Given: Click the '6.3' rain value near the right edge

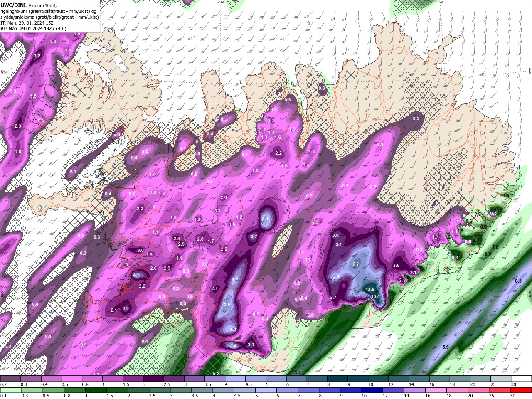Looking at the screenshot, I should [x=518, y=281].
